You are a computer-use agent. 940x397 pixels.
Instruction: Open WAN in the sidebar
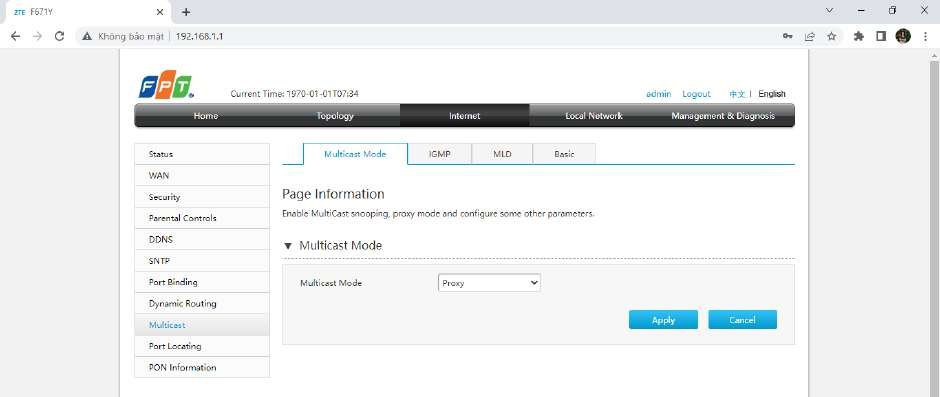pos(202,176)
